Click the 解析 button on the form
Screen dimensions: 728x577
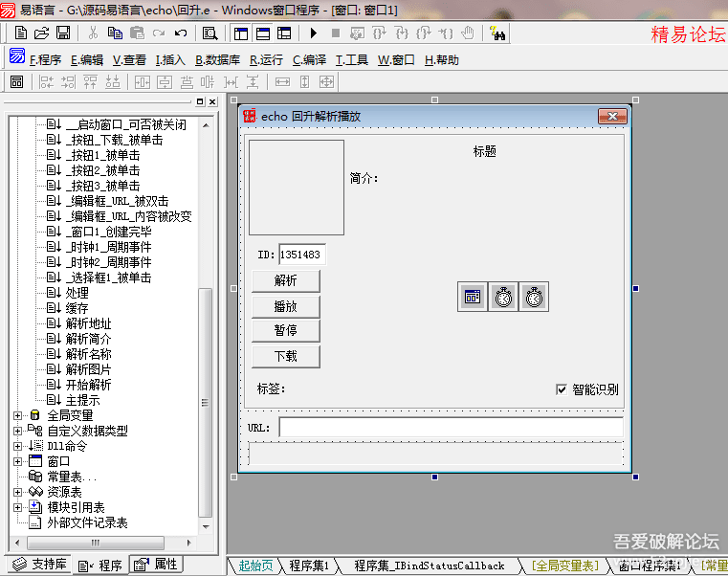[x=285, y=281]
